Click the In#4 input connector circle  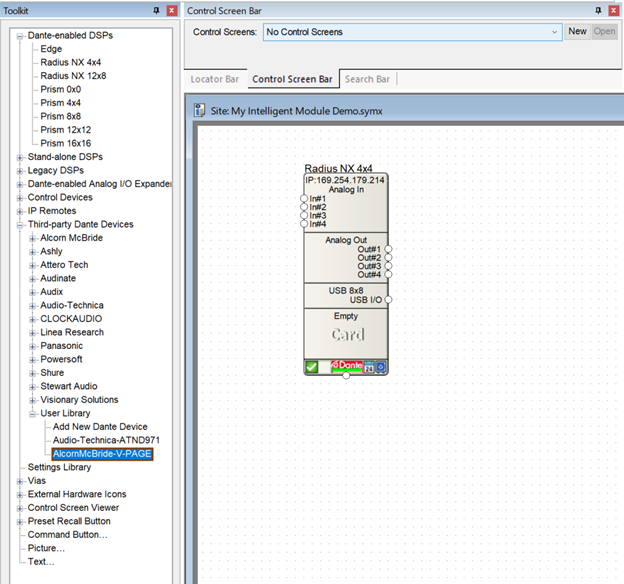coord(304,224)
